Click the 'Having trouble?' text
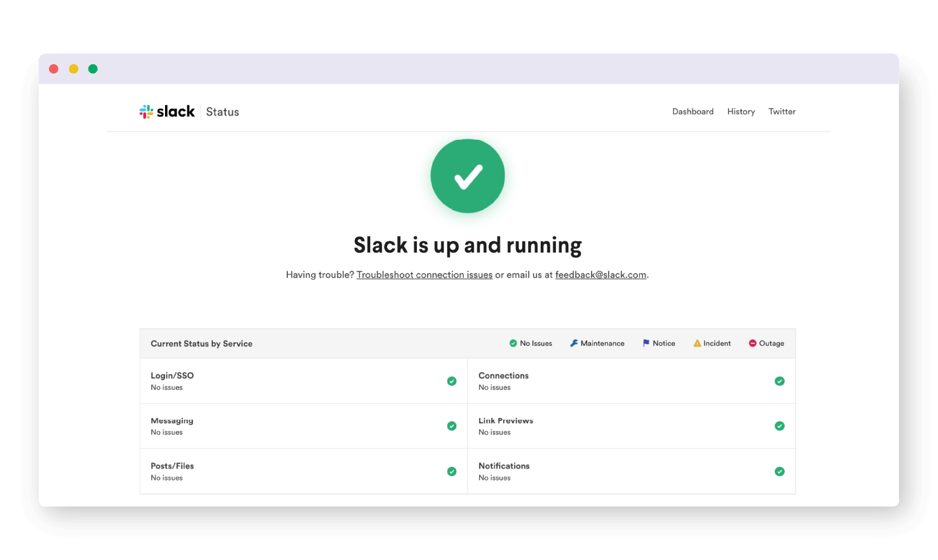This screenshot has width=938, height=560. [320, 275]
